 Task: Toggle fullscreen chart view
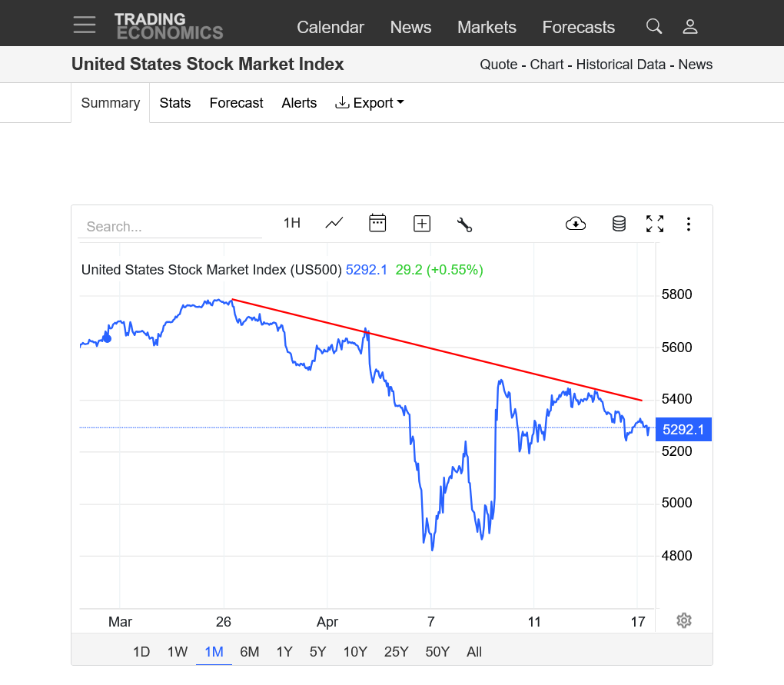pyautogui.click(x=655, y=224)
